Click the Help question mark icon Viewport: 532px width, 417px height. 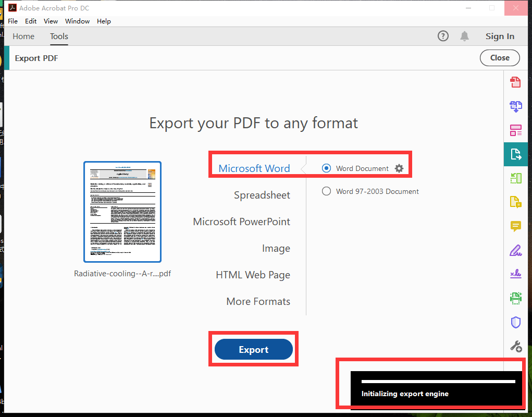443,36
